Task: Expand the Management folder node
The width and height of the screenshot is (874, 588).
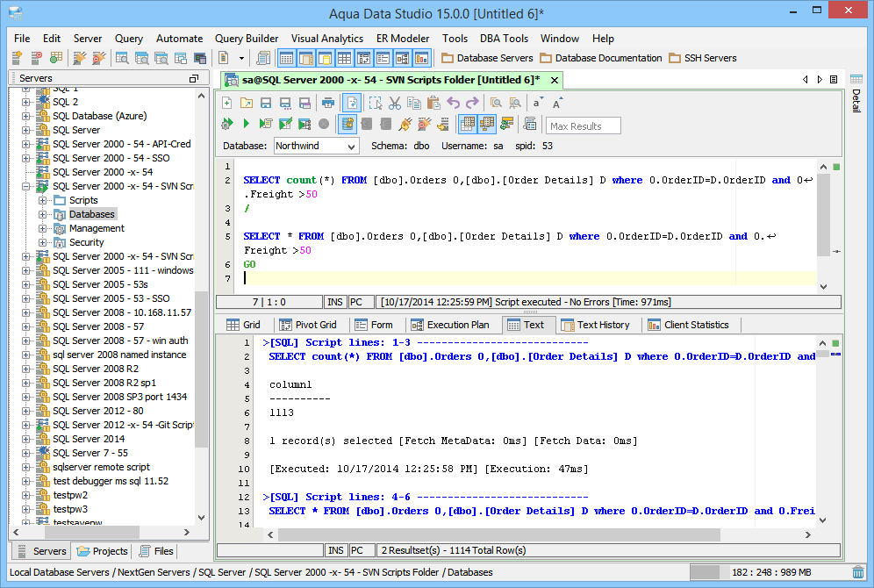Action: point(42,228)
